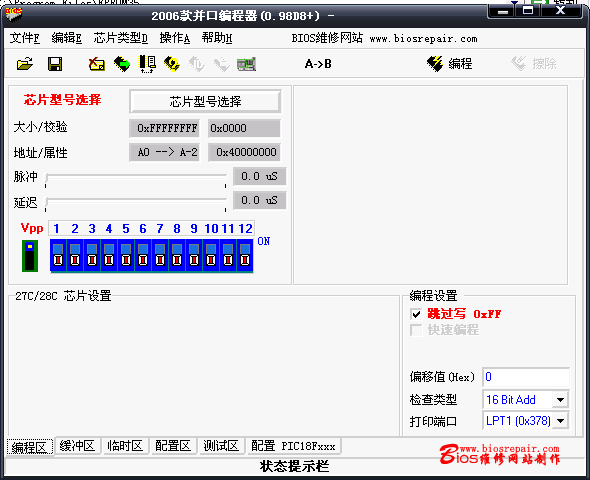The height and width of the screenshot is (480, 590).
Task: Toggle DIP switch 7
Action: tap(160, 255)
